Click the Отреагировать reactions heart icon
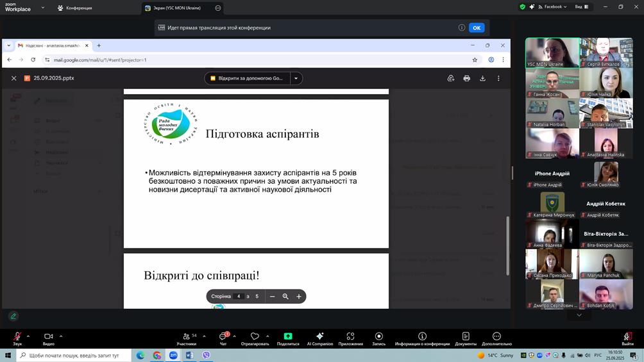This screenshot has height=362, width=644. tap(255, 337)
